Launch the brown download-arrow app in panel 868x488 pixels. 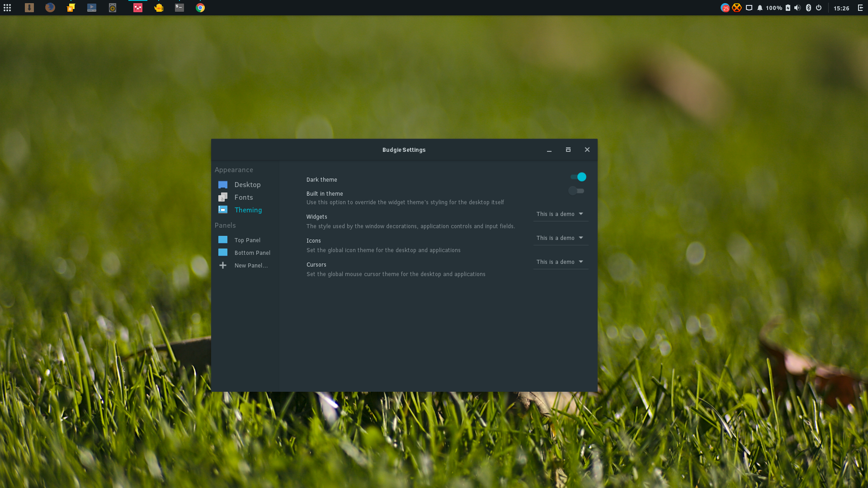pyautogui.click(x=29, y=8)
